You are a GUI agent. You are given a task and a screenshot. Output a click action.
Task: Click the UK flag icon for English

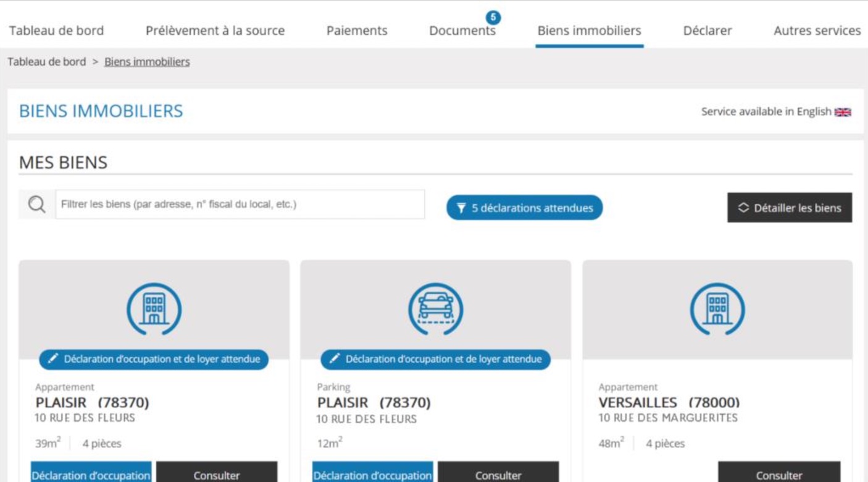pyautogui.click(x=843, y=112)
